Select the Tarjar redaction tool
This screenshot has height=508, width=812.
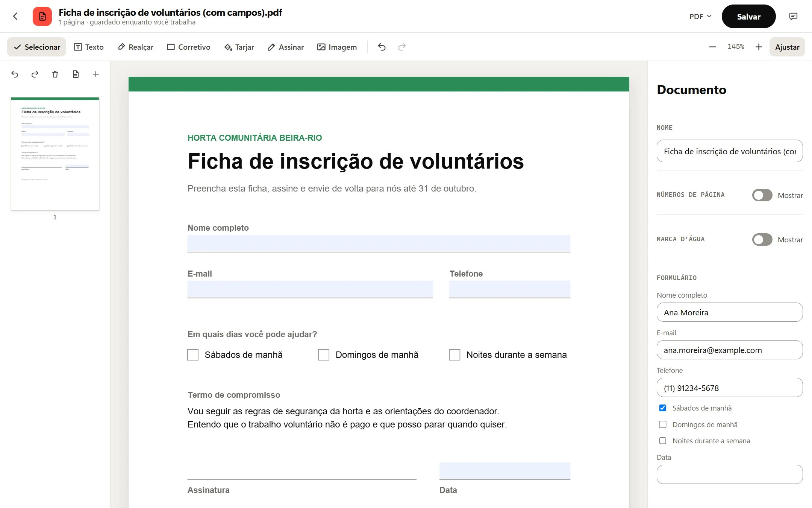click(x=239, y=47)
